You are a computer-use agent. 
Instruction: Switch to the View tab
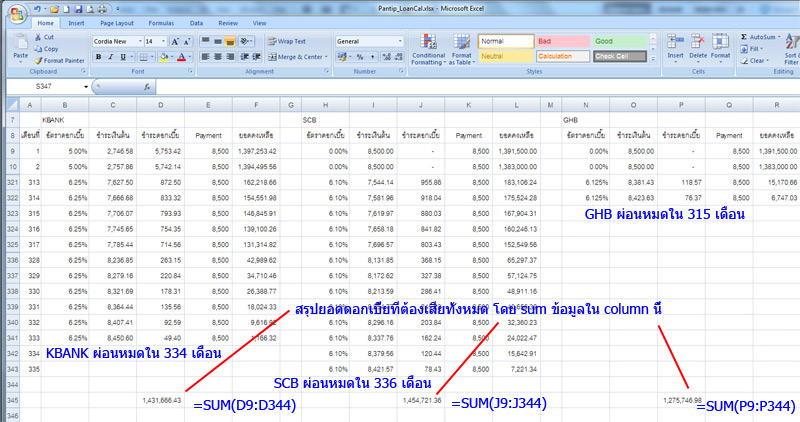tap(259, 23)
